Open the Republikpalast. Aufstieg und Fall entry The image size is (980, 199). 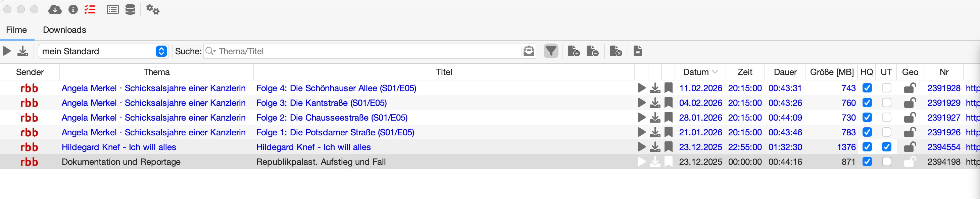click(321, 162)
